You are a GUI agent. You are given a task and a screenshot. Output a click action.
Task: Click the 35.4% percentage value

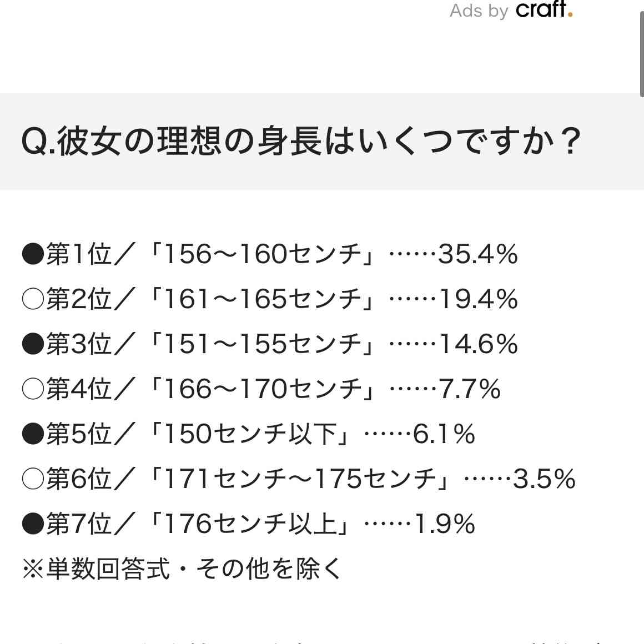(478, 254)
